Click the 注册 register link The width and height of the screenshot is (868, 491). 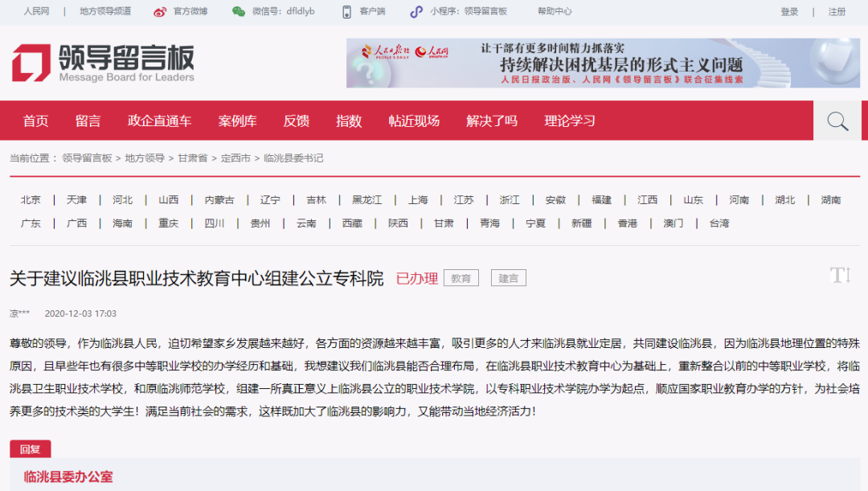click(837, 12)
